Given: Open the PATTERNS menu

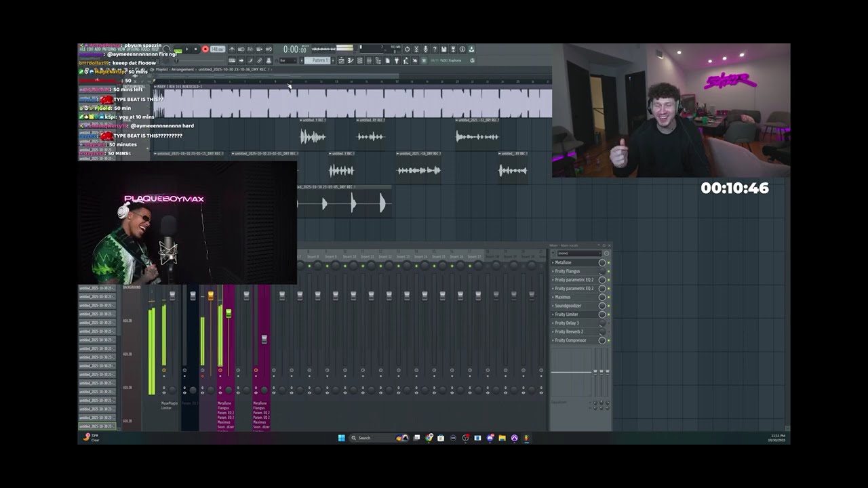Looking at the screenshot, I should click(109, 49).
